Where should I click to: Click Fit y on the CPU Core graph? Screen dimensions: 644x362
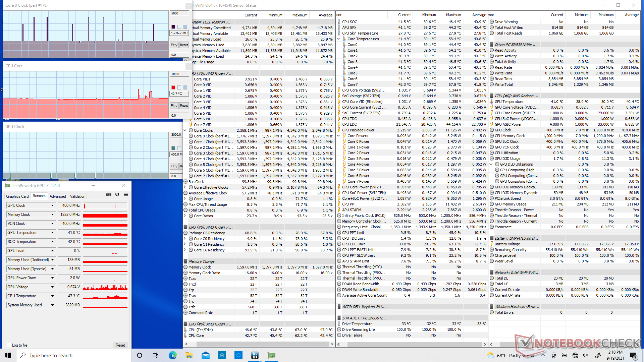point(174,106)
